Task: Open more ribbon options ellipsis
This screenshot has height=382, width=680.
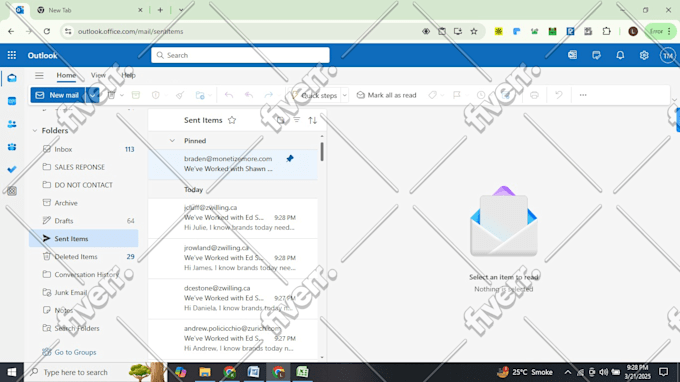Action: 583,95
